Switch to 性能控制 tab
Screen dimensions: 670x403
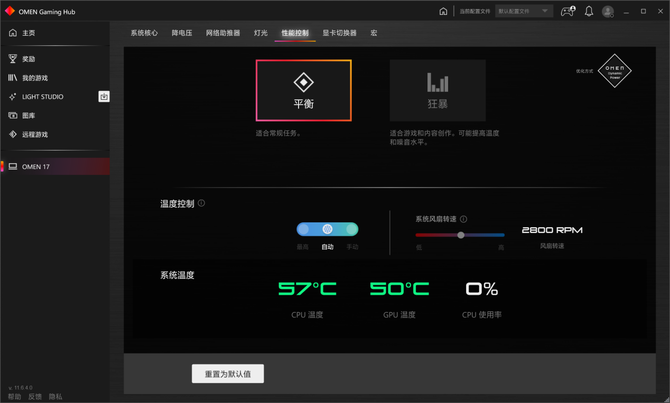(295, 33)
